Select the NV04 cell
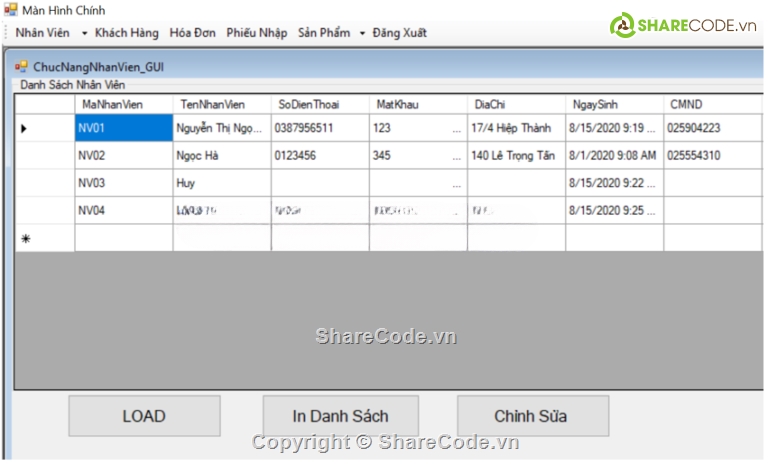The width and height of the screenshot is (768, 465). tap(124, 211)
